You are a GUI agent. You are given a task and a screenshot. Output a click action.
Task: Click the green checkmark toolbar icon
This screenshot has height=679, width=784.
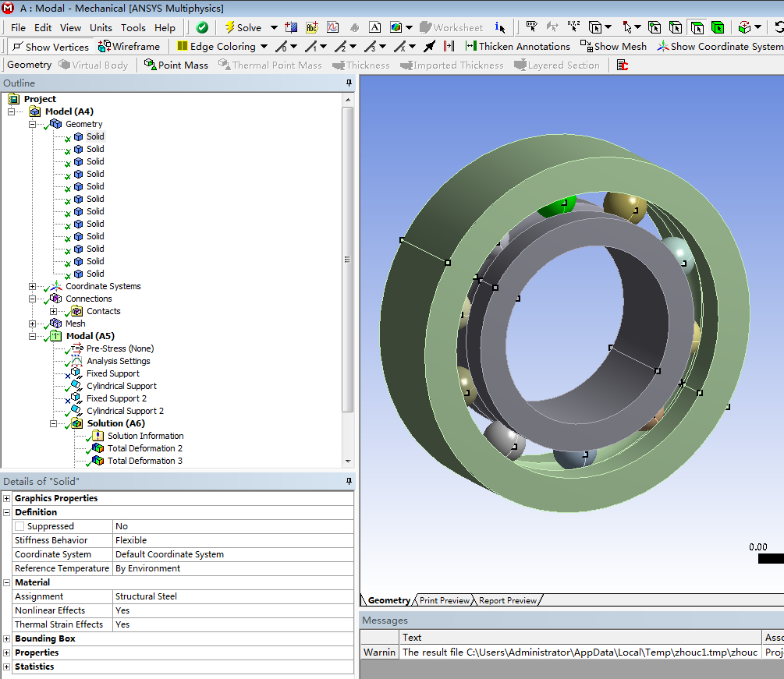202,27
